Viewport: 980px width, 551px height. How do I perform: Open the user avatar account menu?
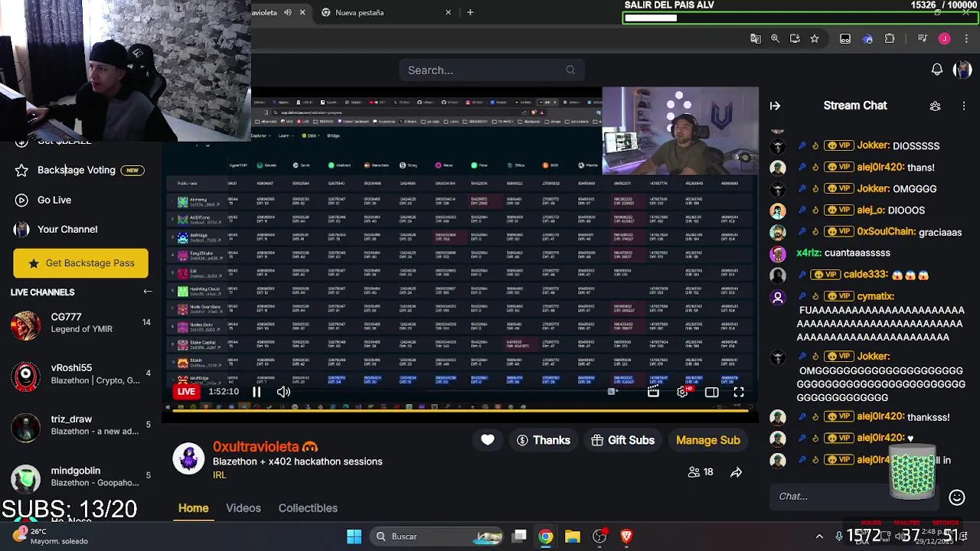pos(962,70)
